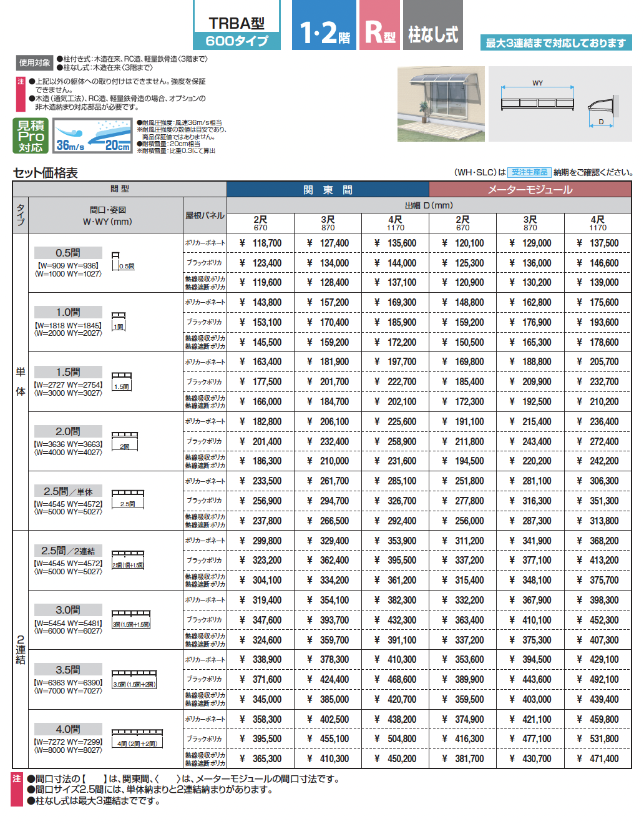Click the ¥118,700 price cell
The height and width of the screenshot is (824, 644).
click(261, 243)
